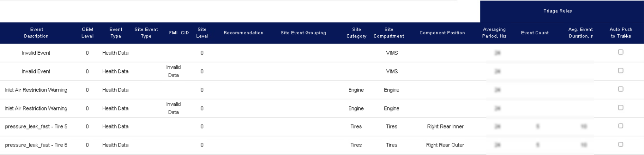Click Engine site compartment in Inlet Air Invalid Data row
Image resolution: width=644 pixels, height=155 pixels.
point(391,108)
